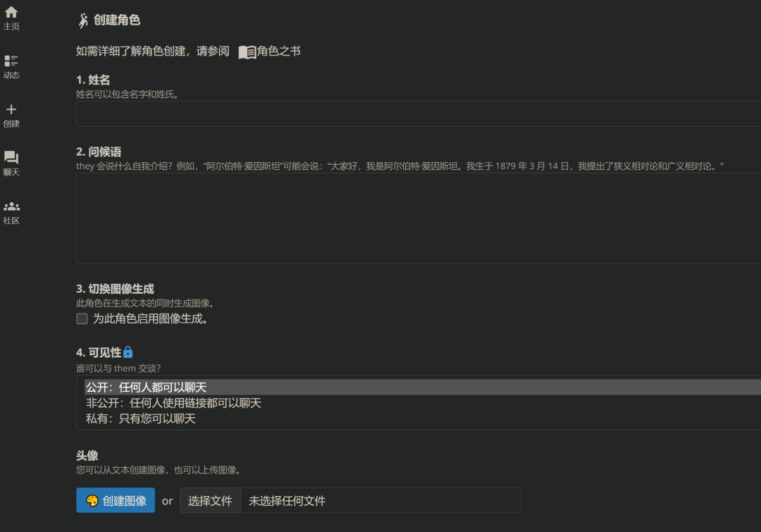Screen dimensions: 761x532
Task: Click the 选择文件 upload button
Action: click(210, 500)
